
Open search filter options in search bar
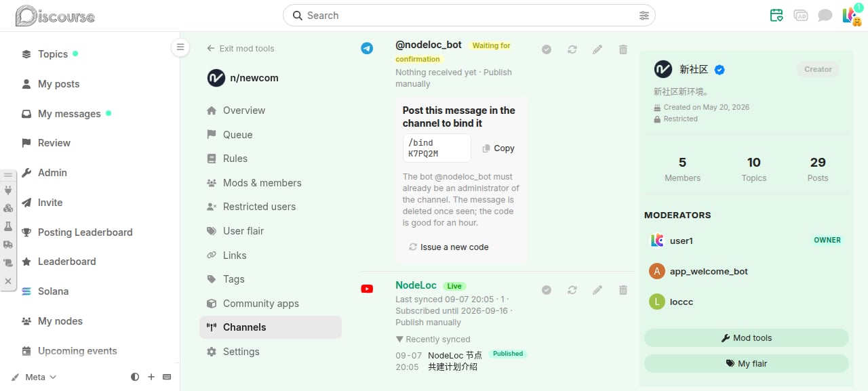[644, 16]
